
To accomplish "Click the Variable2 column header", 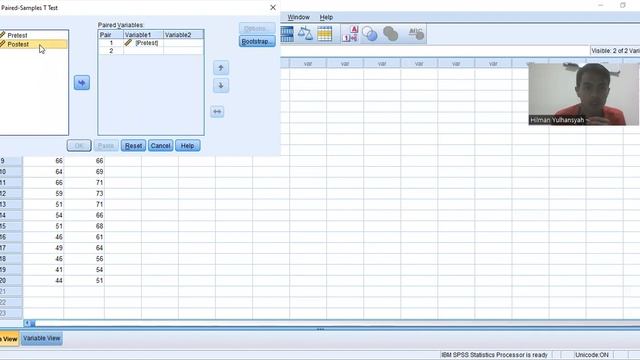I will point(183,35).
